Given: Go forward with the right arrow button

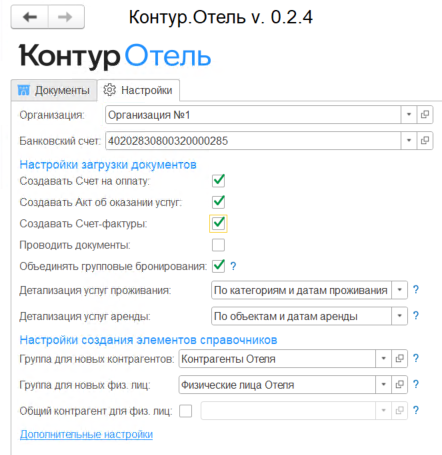Looking at the screenshot, I should [66, 17].
